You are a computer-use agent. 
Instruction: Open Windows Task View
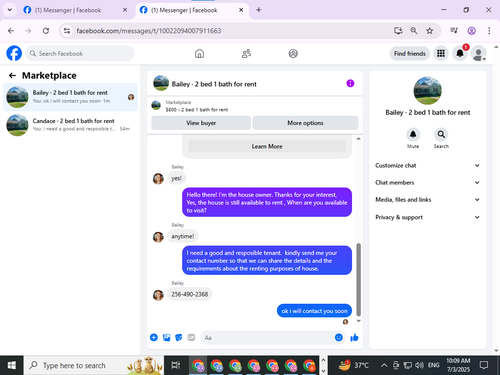(175, 365)
